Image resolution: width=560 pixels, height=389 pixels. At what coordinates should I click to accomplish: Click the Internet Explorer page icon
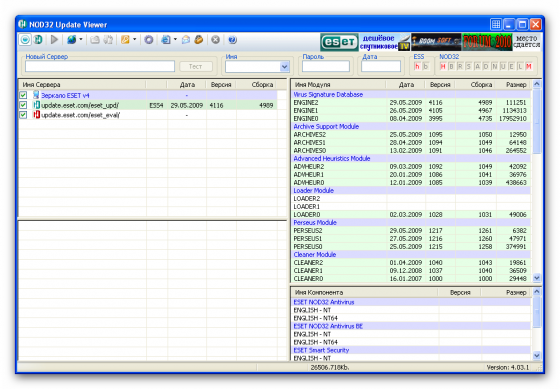click(166, 40)
